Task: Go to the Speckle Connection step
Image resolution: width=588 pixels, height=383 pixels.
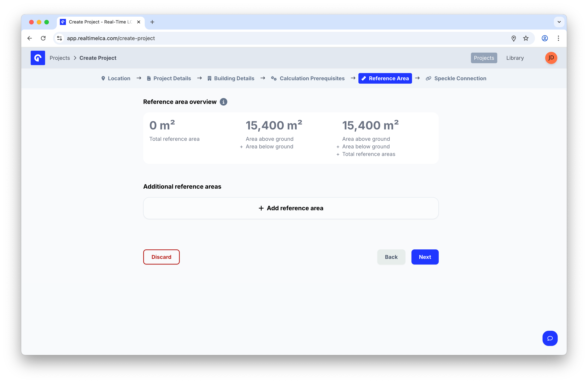Action: (x=456, y=78)
